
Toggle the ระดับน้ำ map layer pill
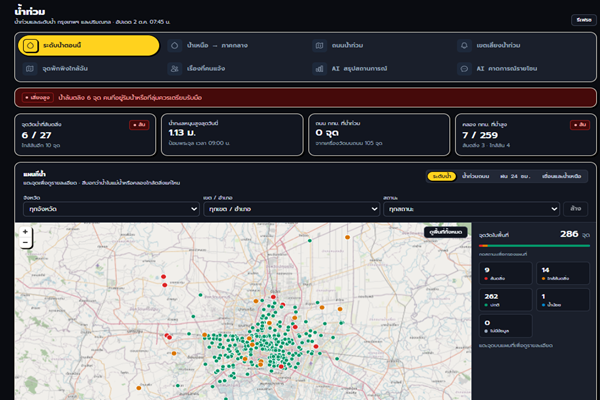(442, 176)
